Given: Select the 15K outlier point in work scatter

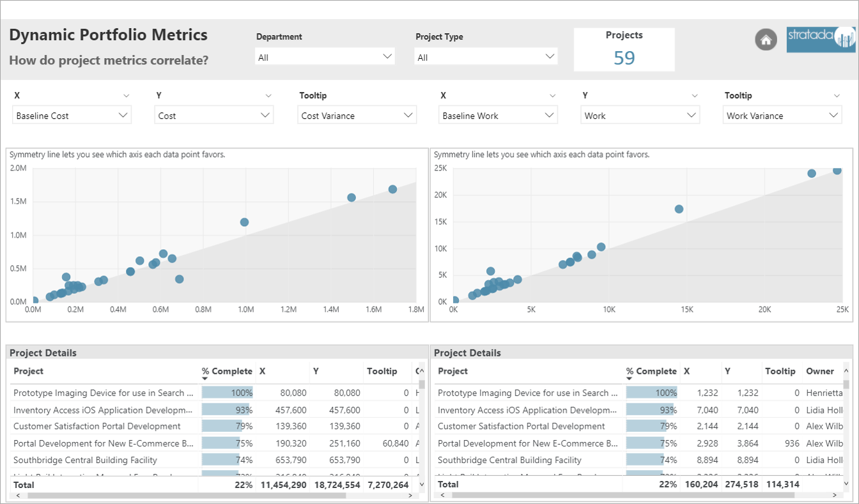Looking at the screenshot, I should click(x=679, y=209).
